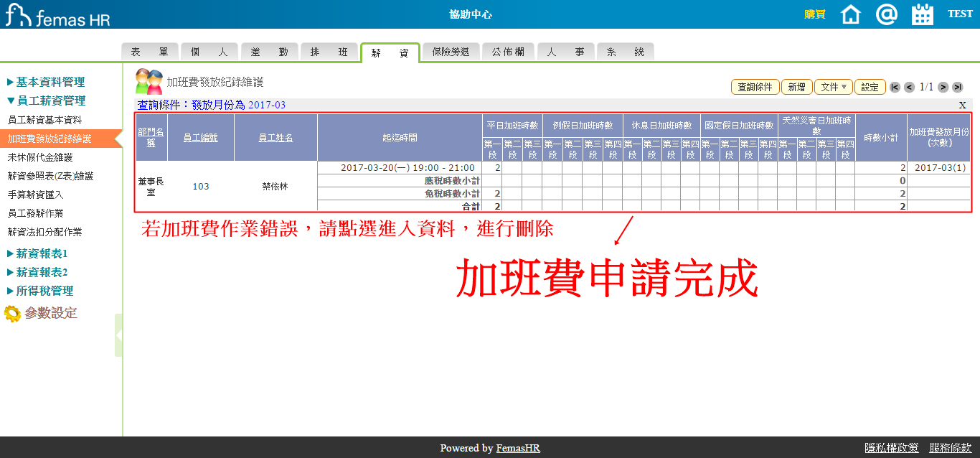The image size is (980, 458).
Task: Switch to the 公佈欄 tab
Action: click(508, 52)
